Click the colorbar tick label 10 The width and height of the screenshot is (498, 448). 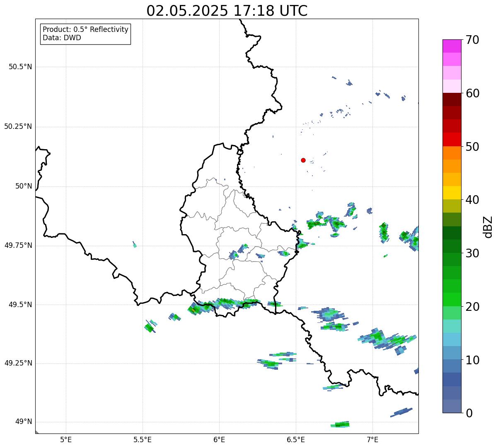point(472,360)
